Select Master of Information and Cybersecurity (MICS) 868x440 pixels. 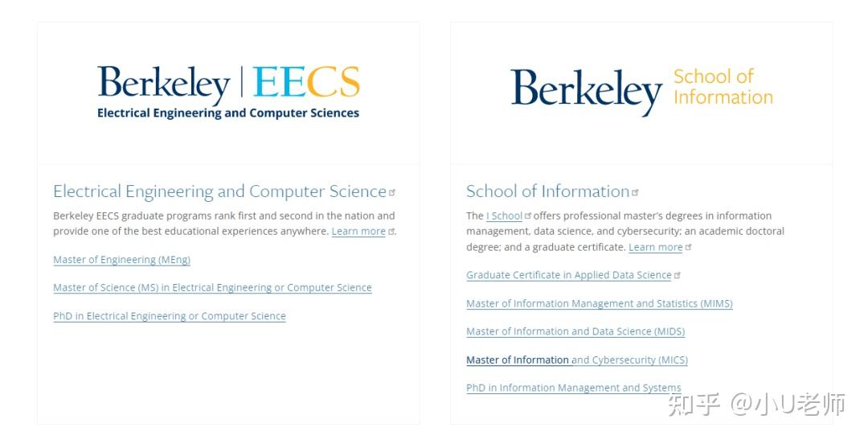pyautogui.click(x=576, y=360)
